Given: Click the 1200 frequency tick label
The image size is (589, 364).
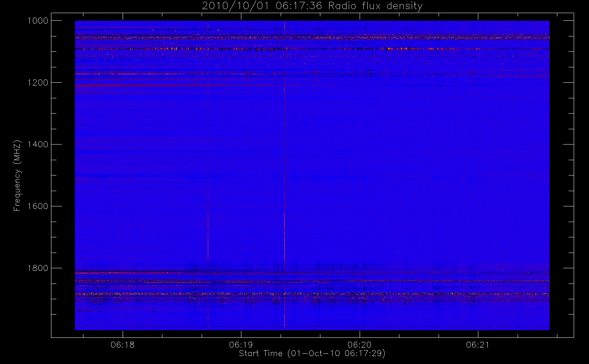Looking at the screenshot, I should pos(38,83).
